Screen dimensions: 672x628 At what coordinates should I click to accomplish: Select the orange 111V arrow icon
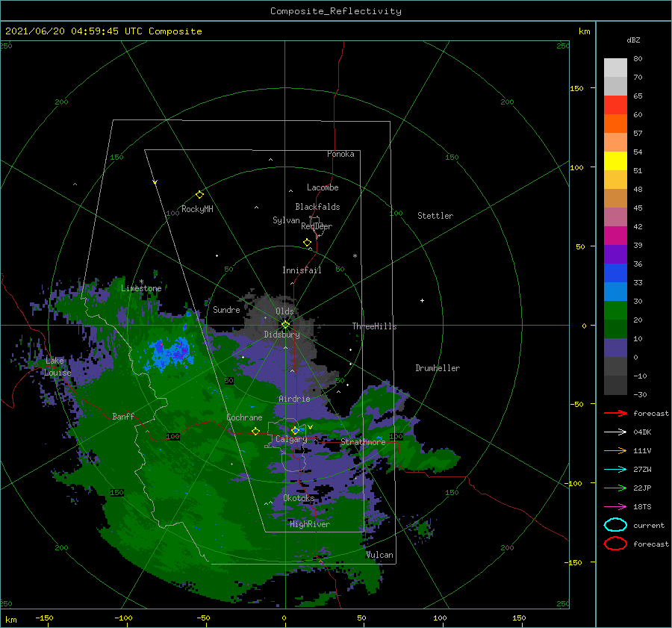(x=615, y=450)
